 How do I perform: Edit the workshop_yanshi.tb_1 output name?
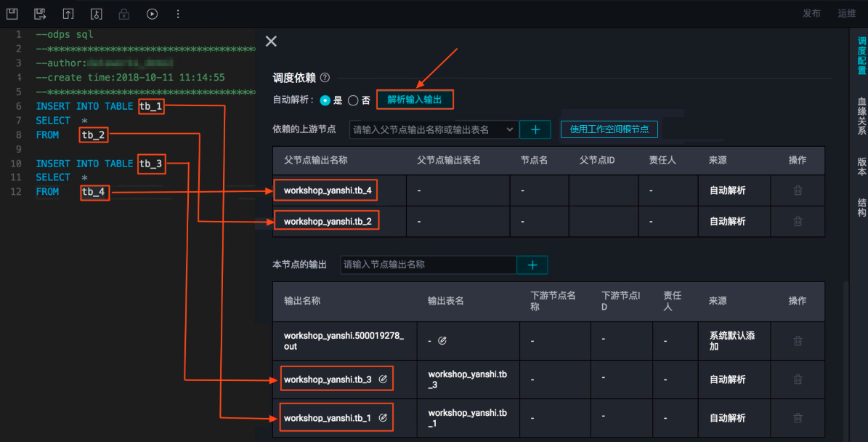tap(383, 418)
